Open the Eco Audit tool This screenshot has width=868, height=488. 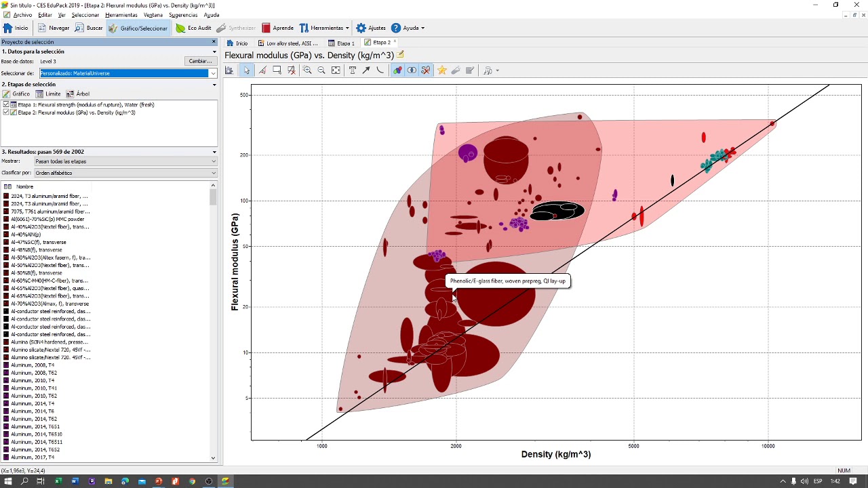pos(193,28)
